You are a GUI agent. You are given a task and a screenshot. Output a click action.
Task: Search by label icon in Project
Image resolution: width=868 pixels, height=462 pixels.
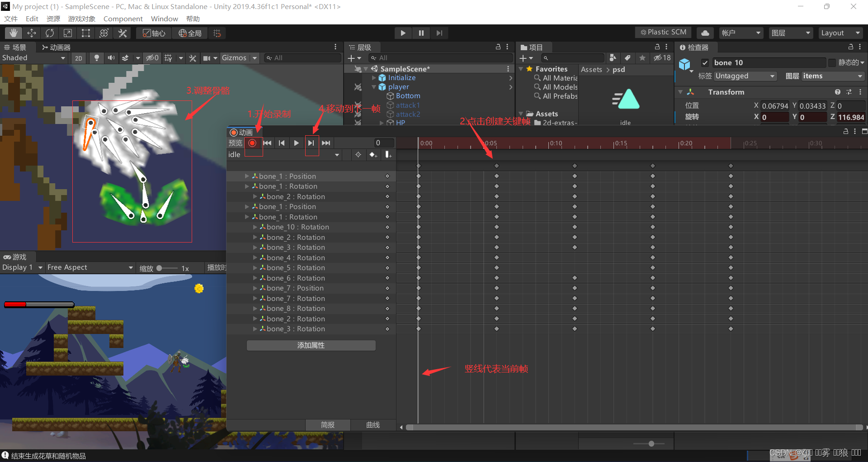[x=627, y=58]
